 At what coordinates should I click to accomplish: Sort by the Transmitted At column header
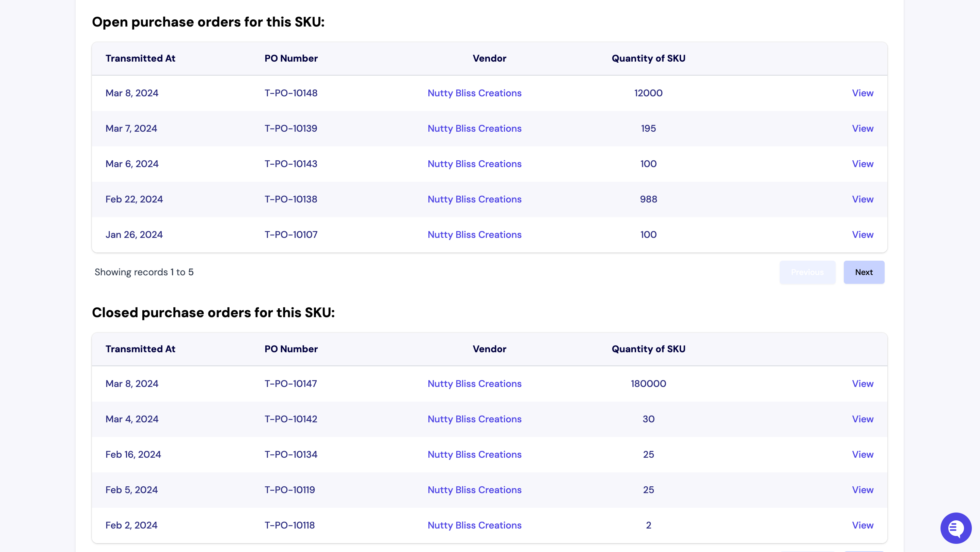click(x=140, y=58)
